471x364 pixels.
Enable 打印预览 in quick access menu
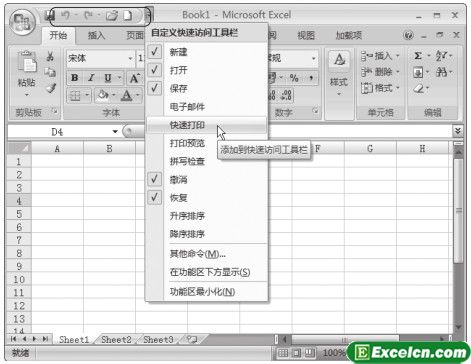(207, 143)
